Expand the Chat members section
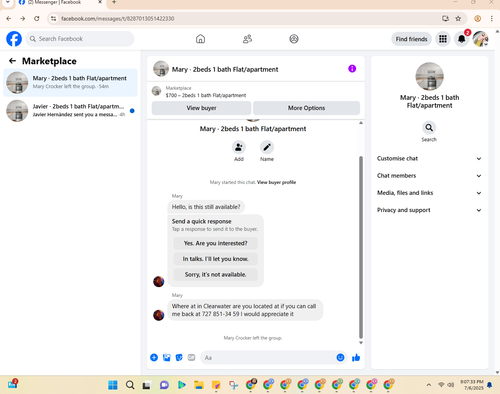The image size is (500, 394). point(429,176)
